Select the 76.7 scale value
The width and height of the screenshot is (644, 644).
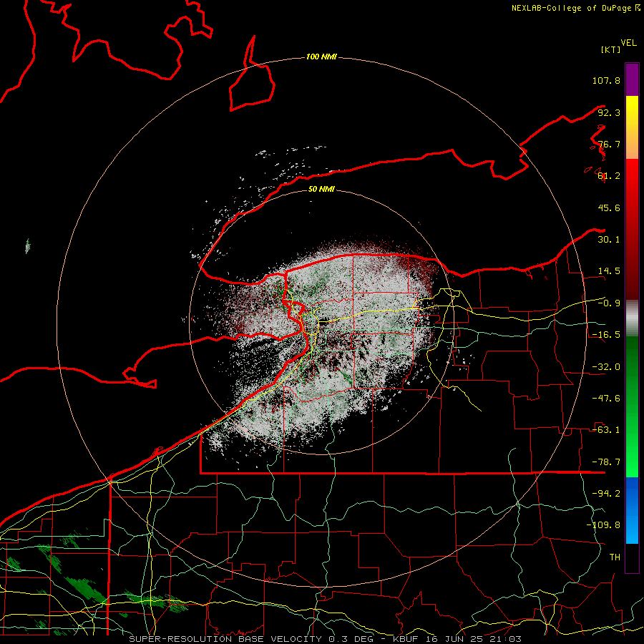(609, 144)
